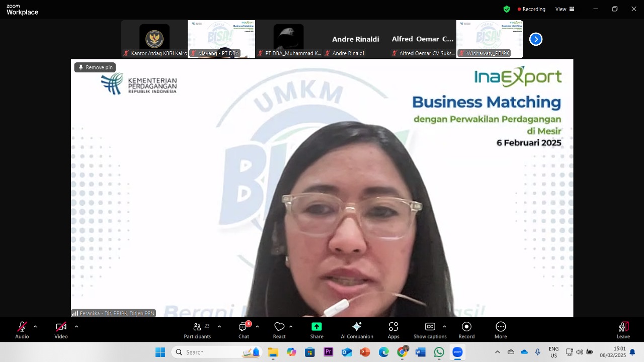
Task: Select Mayang - PT DBA video thumbnail
Action: [x=221, y=39]
